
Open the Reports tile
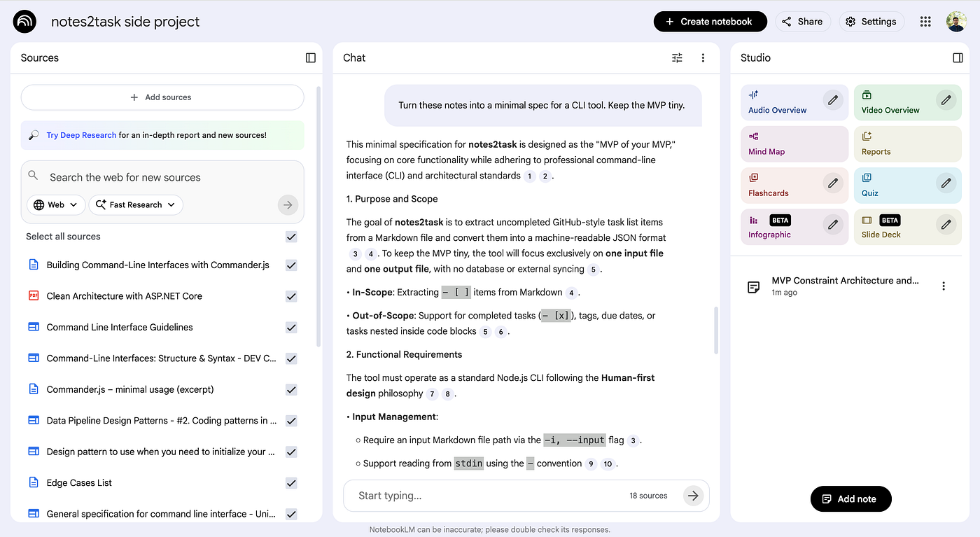(x=908, y=144)
